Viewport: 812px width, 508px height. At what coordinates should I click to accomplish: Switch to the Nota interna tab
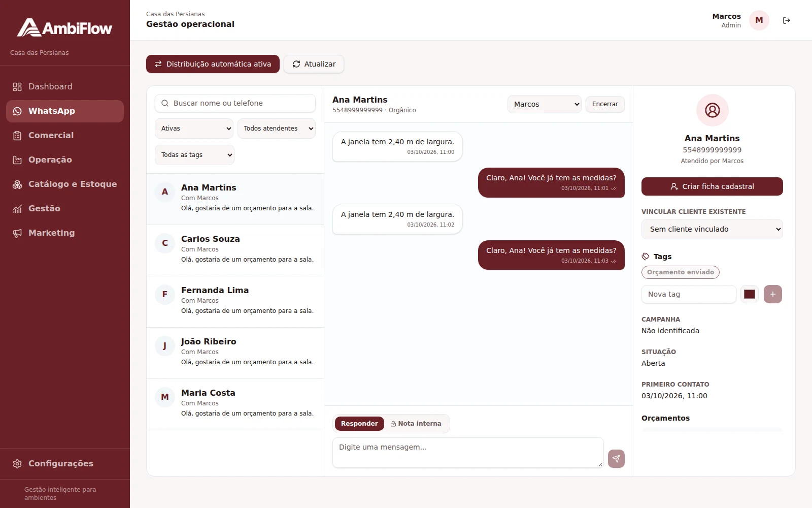[416, 424]
